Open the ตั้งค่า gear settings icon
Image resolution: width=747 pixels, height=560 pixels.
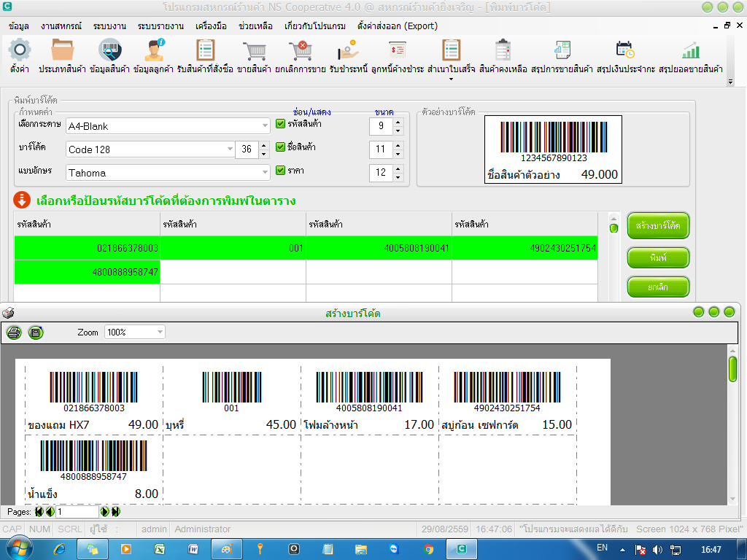[20, 50]
